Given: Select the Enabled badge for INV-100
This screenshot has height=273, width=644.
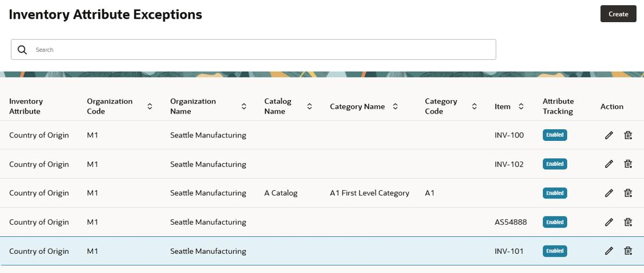Looking at the screenshot, I should click(554, 135).
